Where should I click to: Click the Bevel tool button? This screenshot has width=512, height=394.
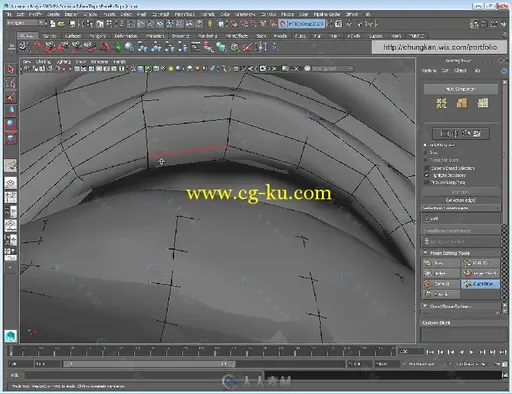(441, 263)
